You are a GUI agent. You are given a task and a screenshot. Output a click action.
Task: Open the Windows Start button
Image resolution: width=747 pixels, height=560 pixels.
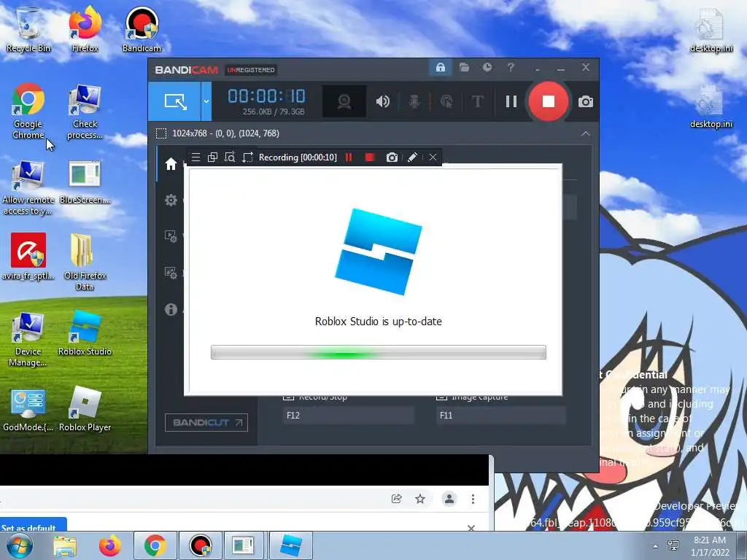tap(19, 545)
